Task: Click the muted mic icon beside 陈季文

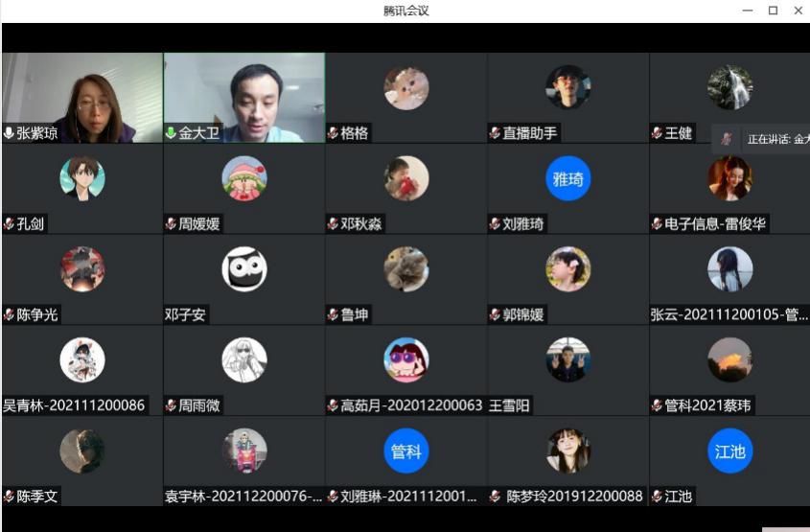Action: coord(9,497)
